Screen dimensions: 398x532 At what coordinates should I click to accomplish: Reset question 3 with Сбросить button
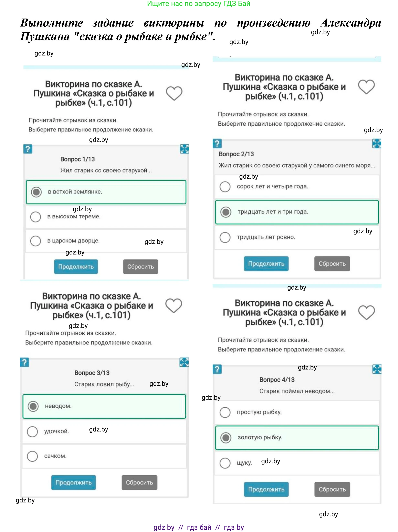[139, 482]
